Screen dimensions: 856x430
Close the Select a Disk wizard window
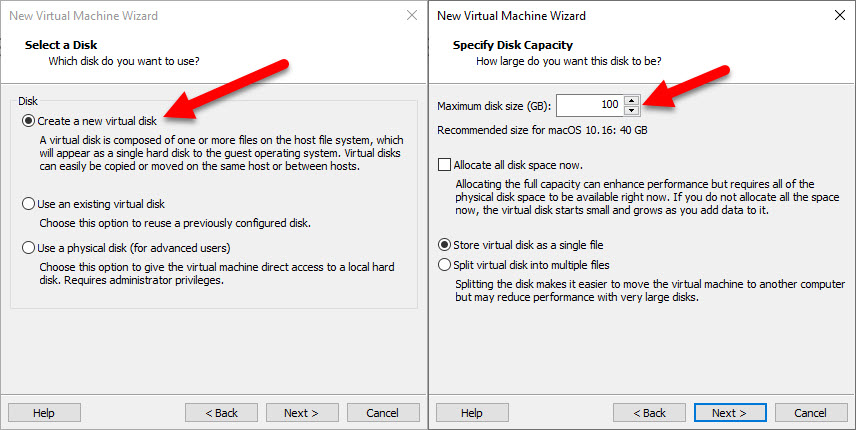(412, 15)
